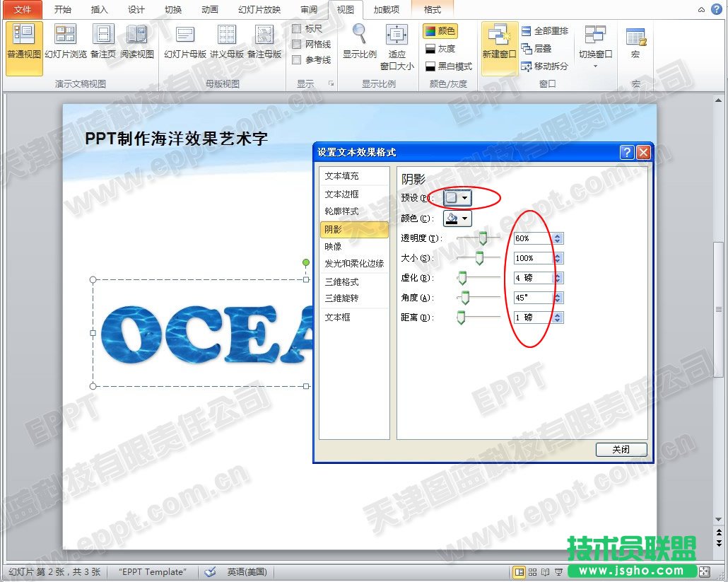728x582 pixels.
Task: Open 备注页 view
Action: pyautogui.click(x=102, y=46)
